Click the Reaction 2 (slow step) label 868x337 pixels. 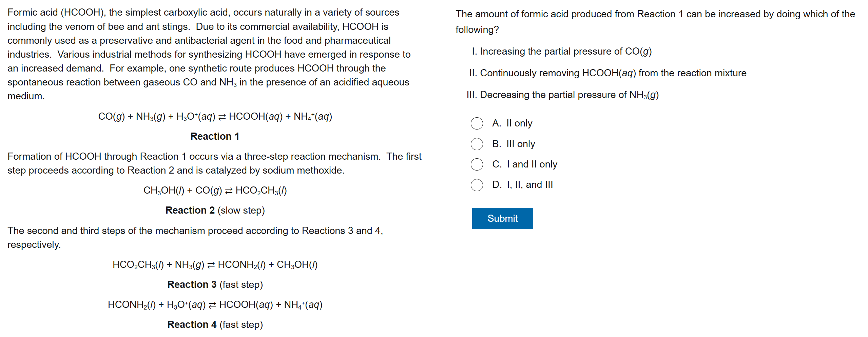[215, 211]
